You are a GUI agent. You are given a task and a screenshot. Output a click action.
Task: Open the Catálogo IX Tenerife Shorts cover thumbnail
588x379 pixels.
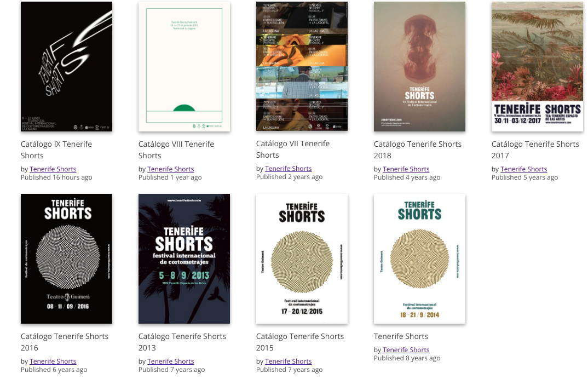pos(66,66)
